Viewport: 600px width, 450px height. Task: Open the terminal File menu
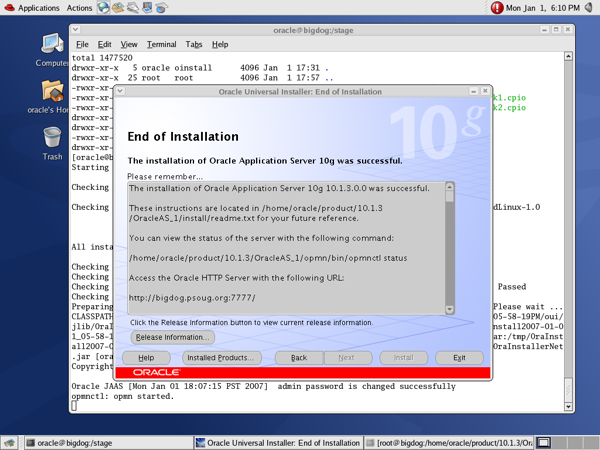pos(82,44)
